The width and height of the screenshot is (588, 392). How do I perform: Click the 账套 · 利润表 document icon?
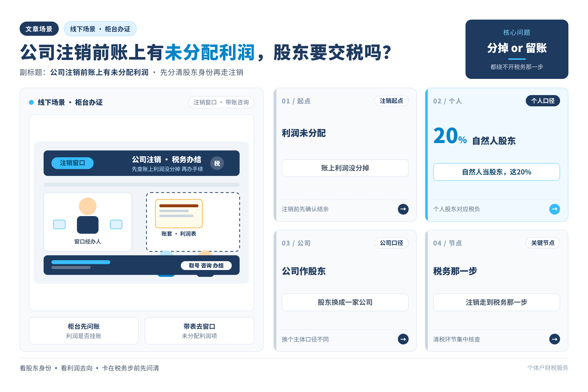[x=179, y=213]
